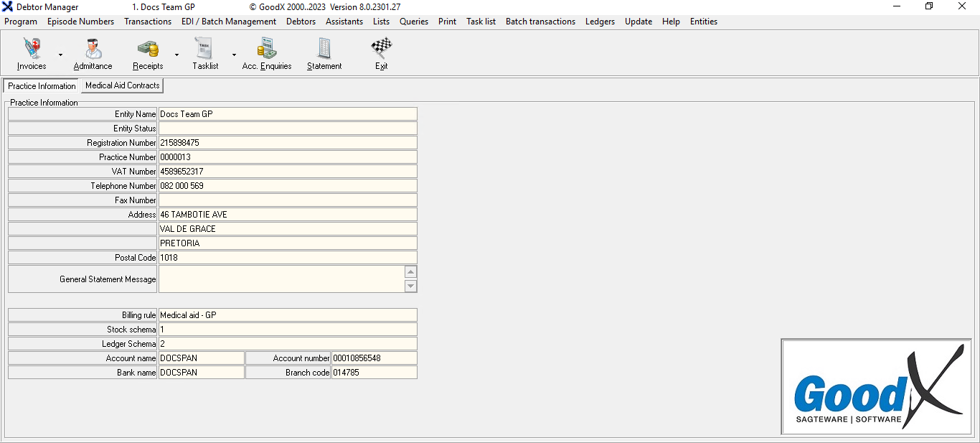This screenshot has height=443, width=980.
Task: Click the Exit checkered flag icon
Action: (381, 50)
